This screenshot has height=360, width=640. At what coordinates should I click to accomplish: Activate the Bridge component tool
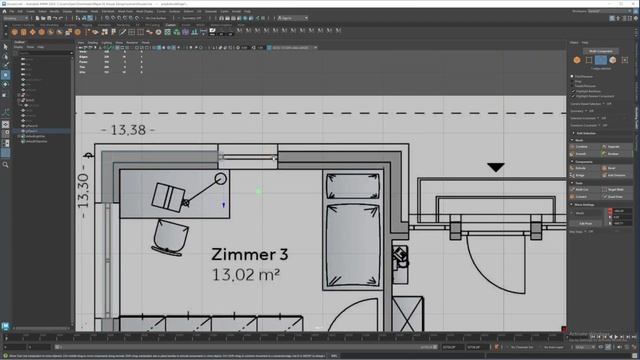point(585,176)
